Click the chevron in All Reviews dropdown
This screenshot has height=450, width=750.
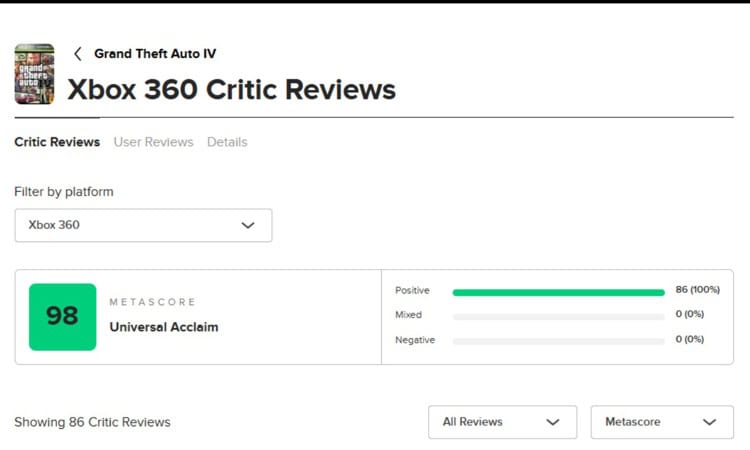pos(553,422)
